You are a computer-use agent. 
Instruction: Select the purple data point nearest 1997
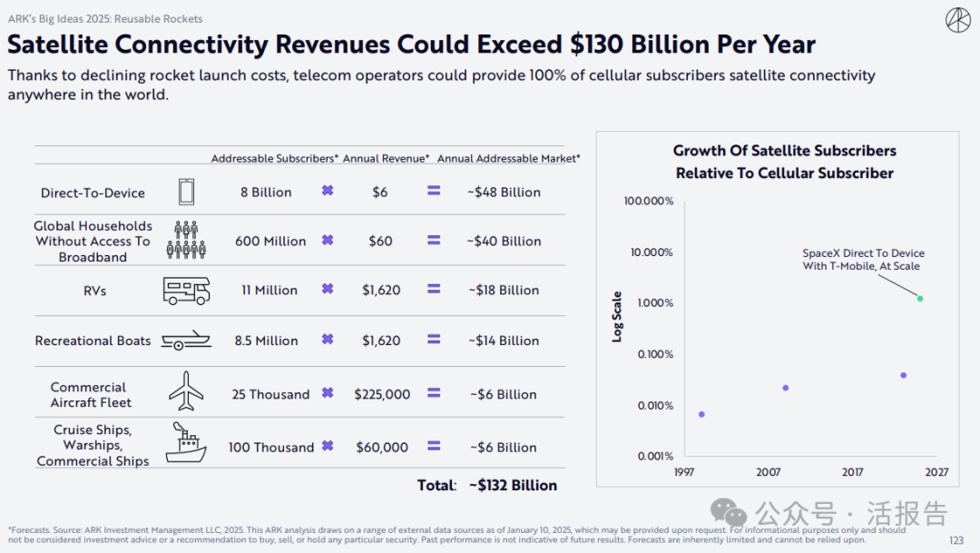tap(701, 414)
